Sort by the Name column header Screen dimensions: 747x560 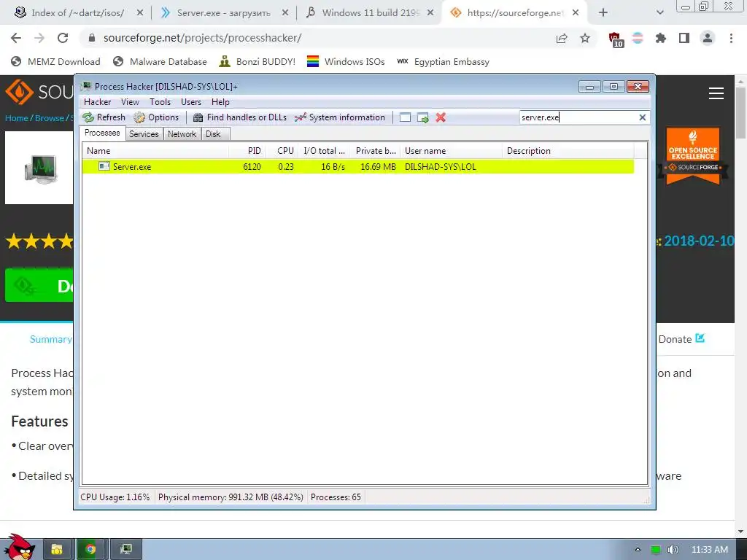pyautogui.click(x=155, y=151)
